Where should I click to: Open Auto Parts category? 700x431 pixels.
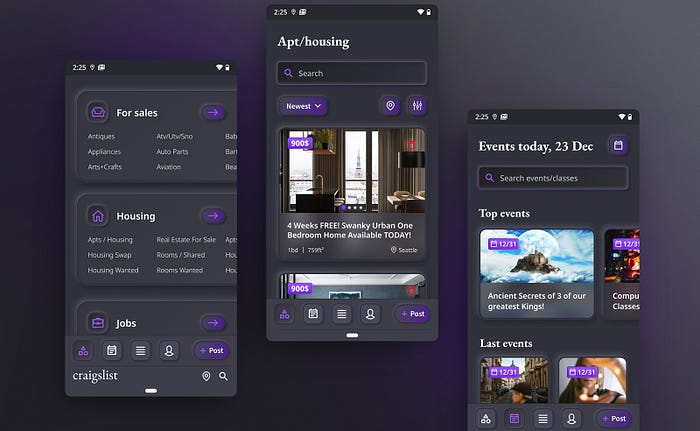click(x=172, y=151)
